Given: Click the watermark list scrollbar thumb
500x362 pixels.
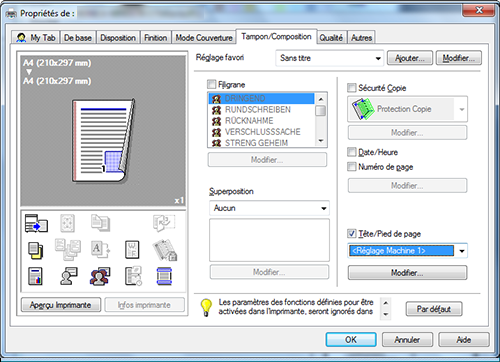Looking at the screenshot, I should coord(321,111).
